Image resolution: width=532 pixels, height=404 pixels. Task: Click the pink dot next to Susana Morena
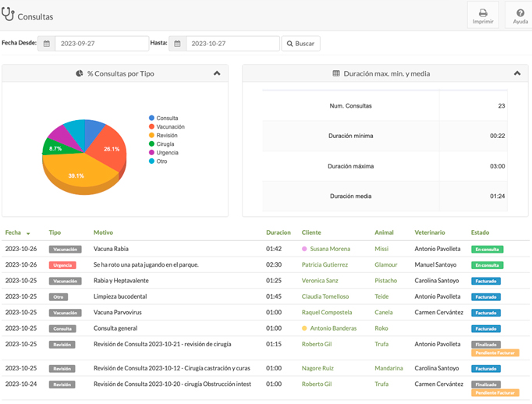point(304,249)
